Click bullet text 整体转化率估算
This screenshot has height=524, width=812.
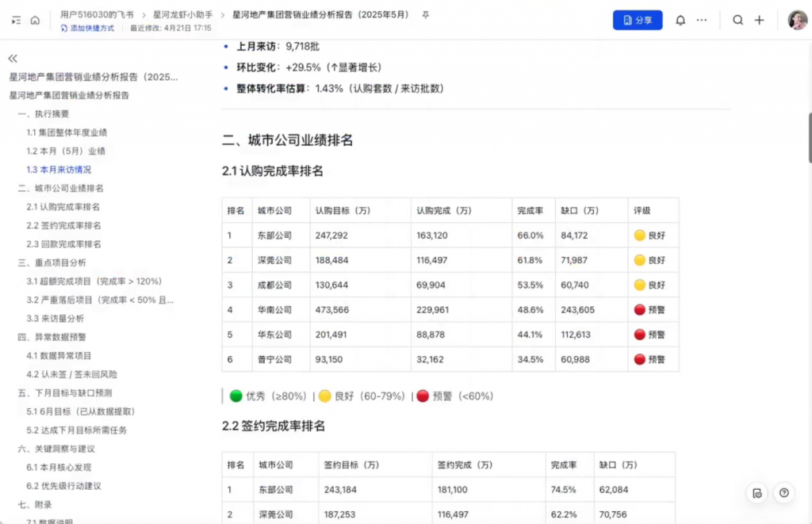270,89
